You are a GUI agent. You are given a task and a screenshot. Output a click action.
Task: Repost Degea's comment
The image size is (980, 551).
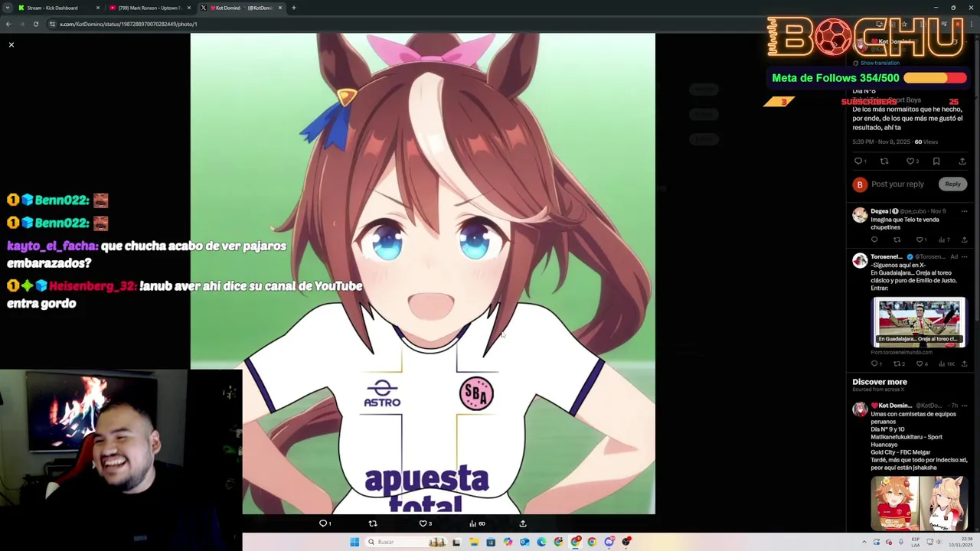pyautogui.click(x=897, y=240)
